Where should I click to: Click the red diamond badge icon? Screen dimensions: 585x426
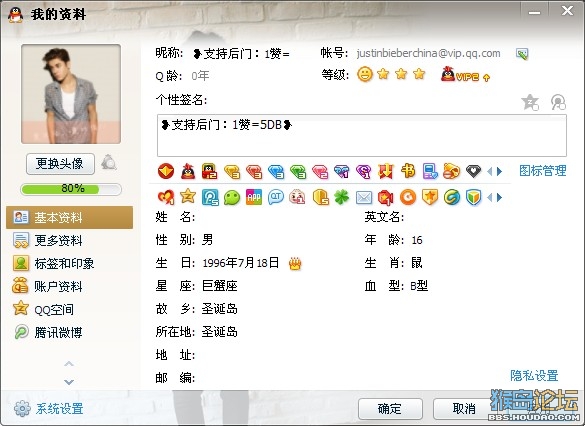tap(166, 171)
